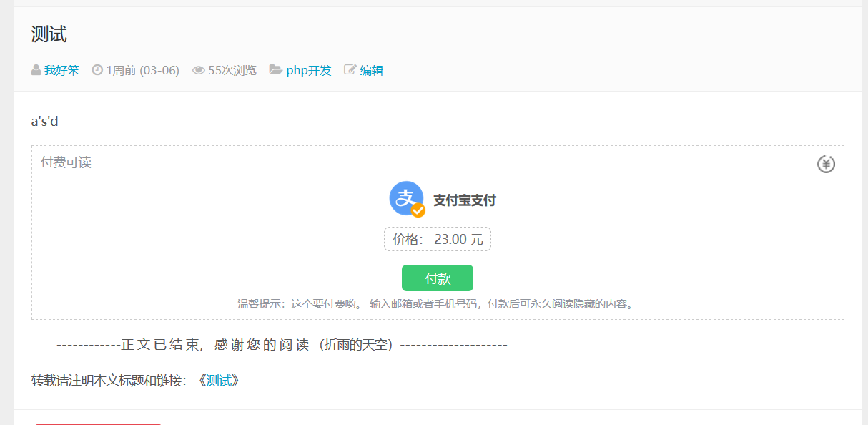Click the clock icon beside post date
868x425 pixels.
(97, 70)
